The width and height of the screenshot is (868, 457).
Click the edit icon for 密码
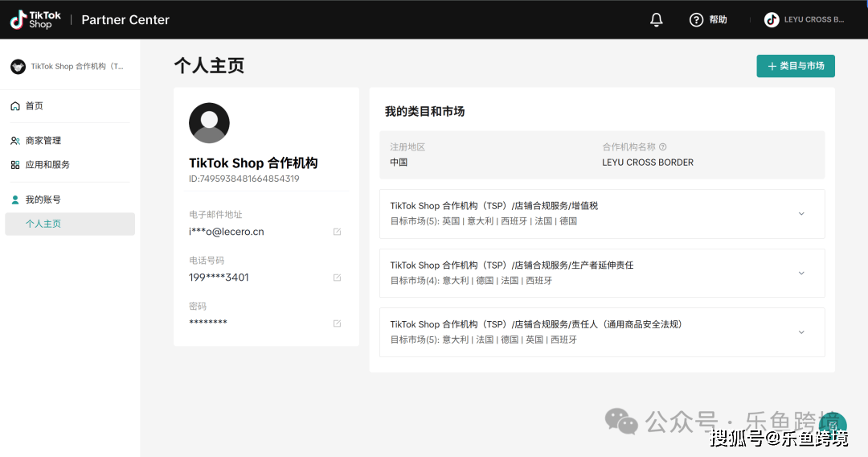point(337,323)
